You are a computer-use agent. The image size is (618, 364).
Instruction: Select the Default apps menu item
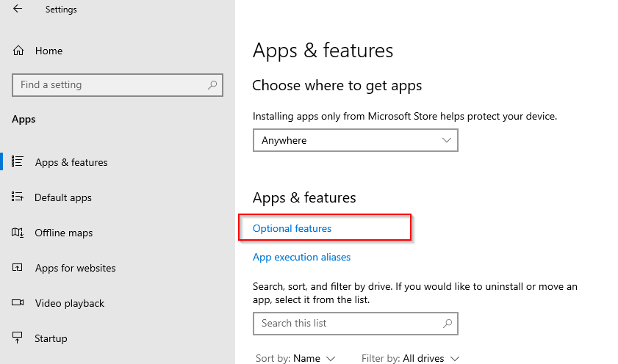[63, 197]
